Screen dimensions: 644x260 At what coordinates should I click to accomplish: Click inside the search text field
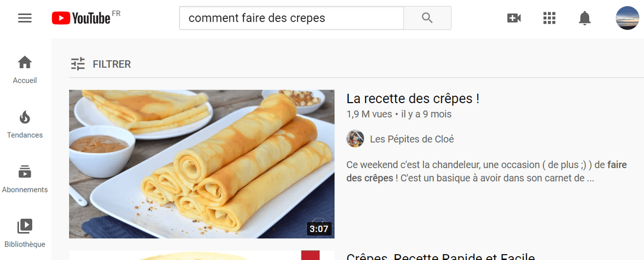pyautogui.click(x=291, y=18)
